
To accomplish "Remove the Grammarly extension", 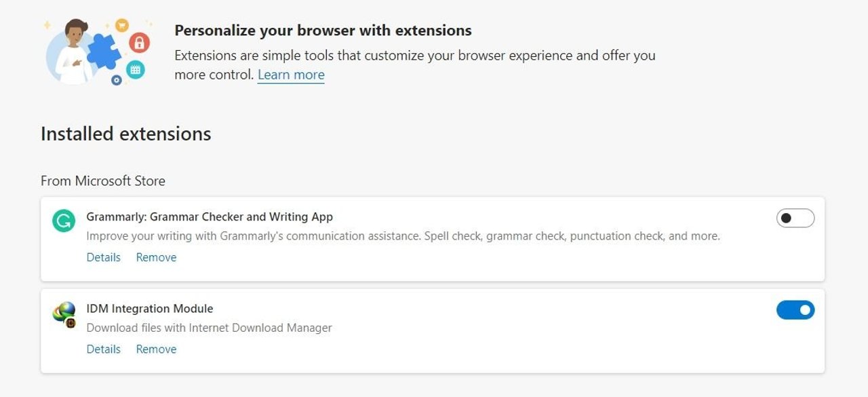I will tap(156, 257).
